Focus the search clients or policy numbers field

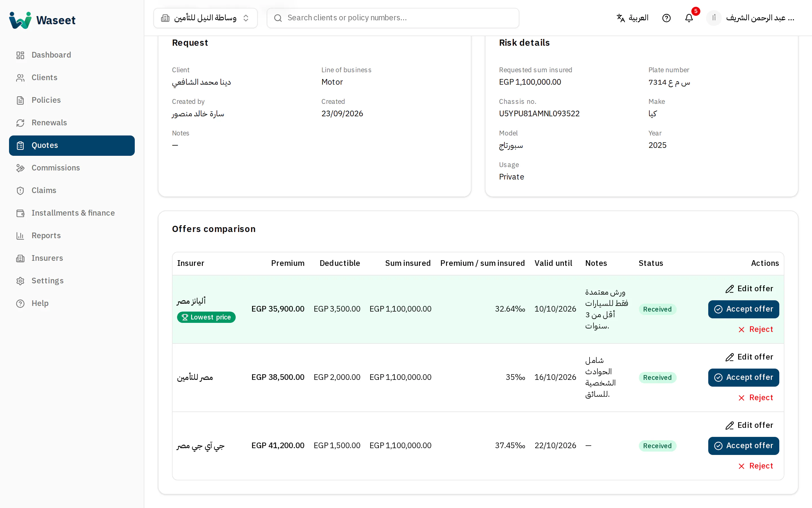pos(393,18)
